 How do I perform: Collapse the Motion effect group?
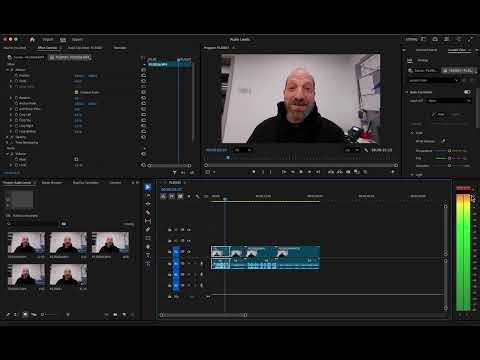[x=7, y=70]
